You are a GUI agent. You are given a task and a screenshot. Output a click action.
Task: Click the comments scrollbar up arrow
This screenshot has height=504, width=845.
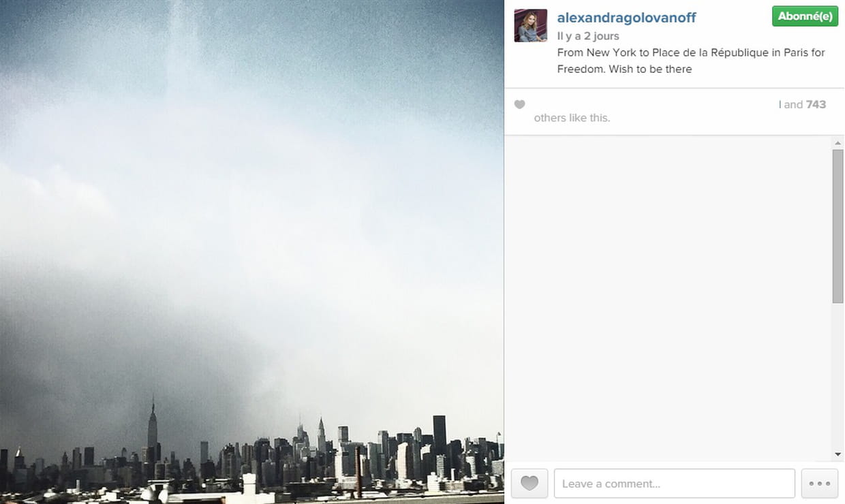point(838,142)
